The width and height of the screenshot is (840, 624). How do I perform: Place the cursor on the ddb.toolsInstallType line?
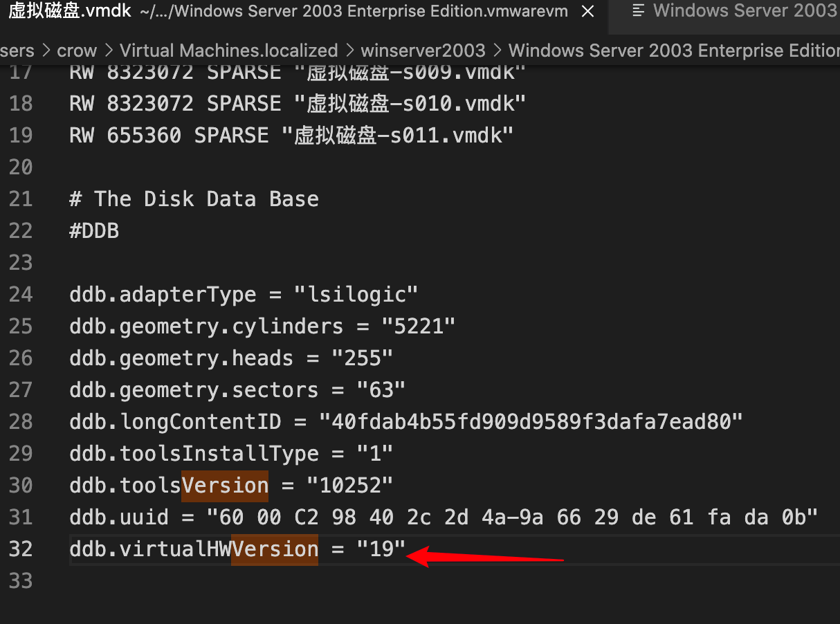click(x=231, y=453)
